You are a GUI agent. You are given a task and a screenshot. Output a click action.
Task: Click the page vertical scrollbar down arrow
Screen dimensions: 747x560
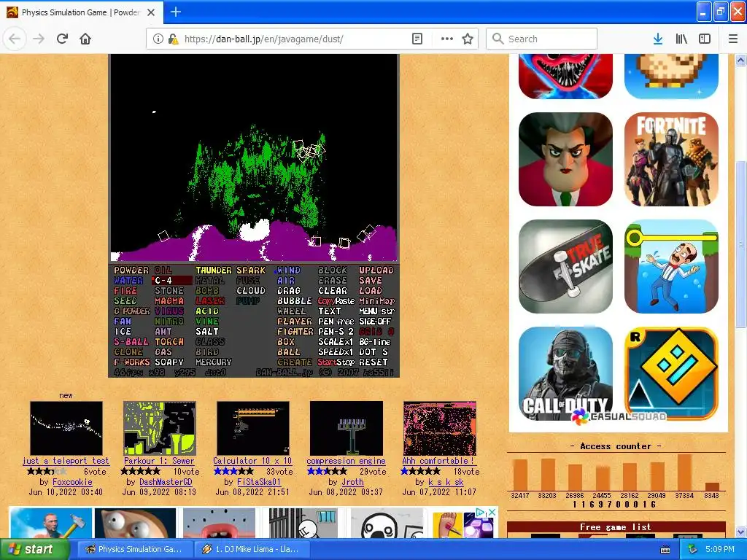[741, 532]
